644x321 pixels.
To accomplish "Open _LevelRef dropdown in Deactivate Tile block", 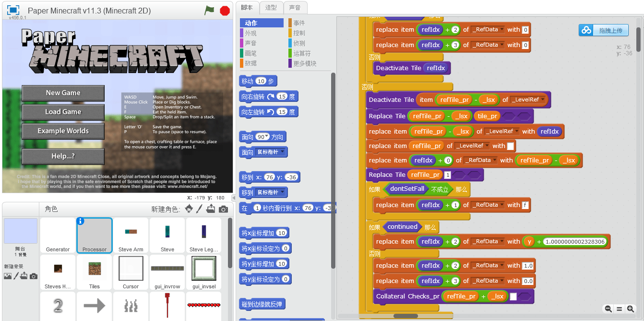I will (542, 100).
